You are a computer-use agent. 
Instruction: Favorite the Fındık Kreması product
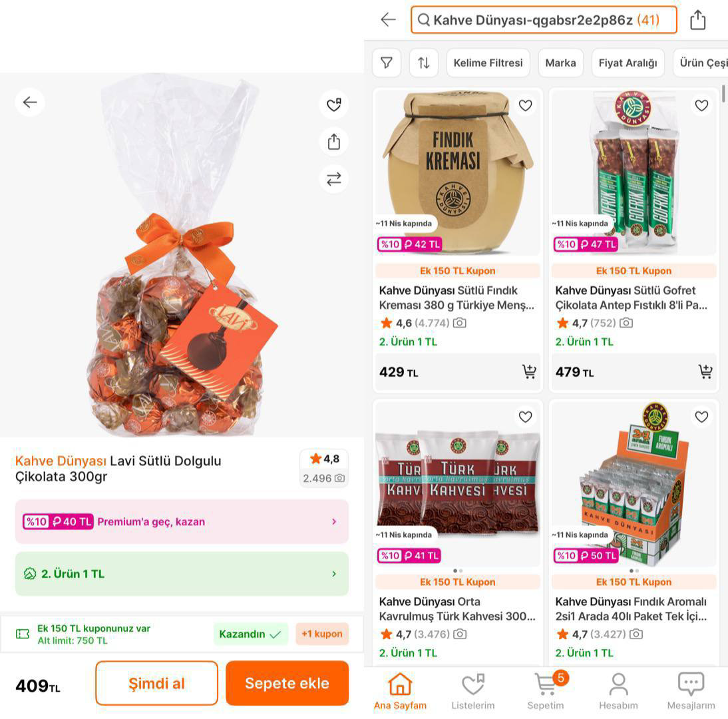[526, 105]
